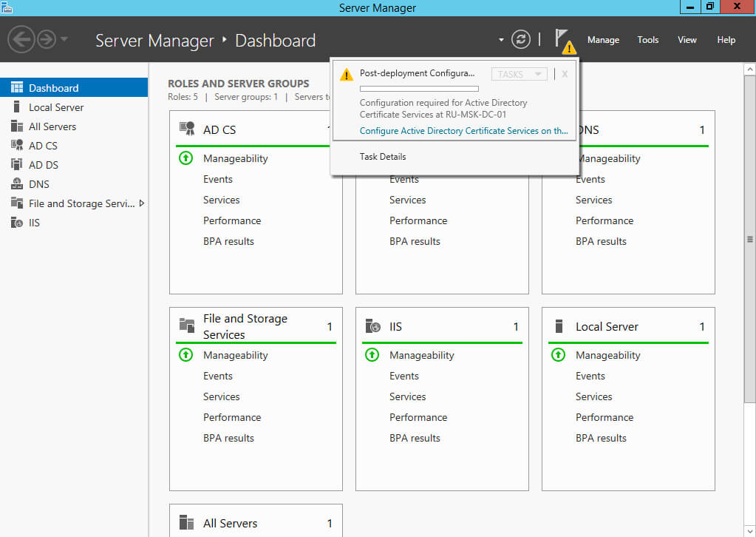Click Manageability icon in File and Storage tile
The width and height of the screenshot is (756, 537).
coord(185,355)
